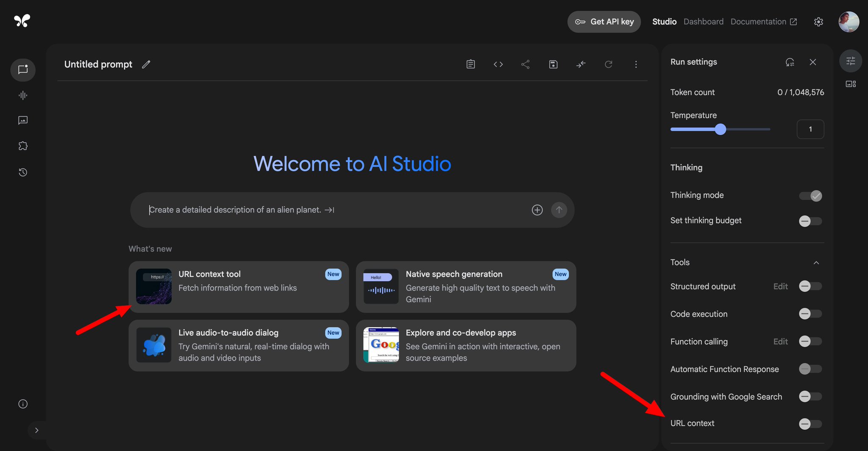Image resolution: width=868 pixels, height=451 pixels.
Task: Enable Grounding with Google Search toggle
Action: pos(810,397)
